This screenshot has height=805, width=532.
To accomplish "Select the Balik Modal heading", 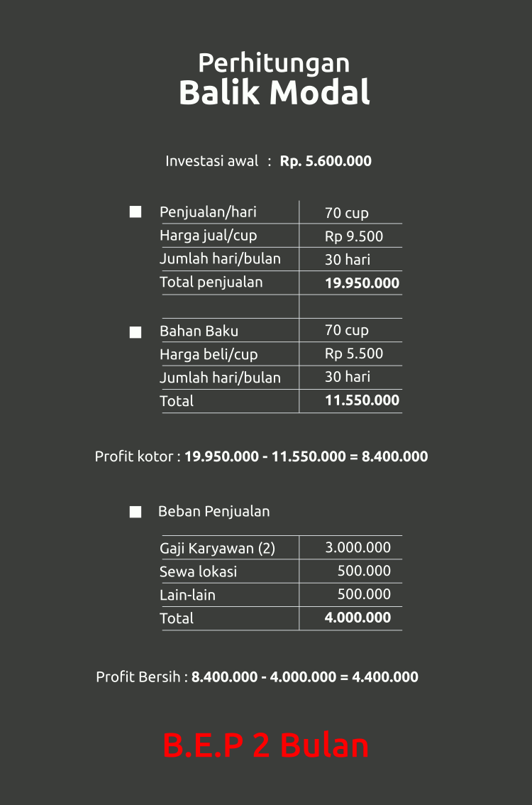I will point(275,92).
